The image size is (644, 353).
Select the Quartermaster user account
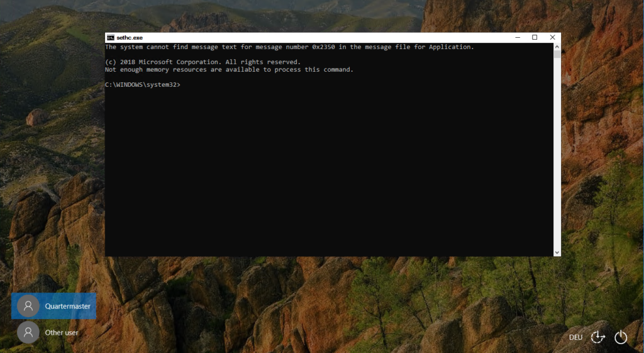coord(54,306)
